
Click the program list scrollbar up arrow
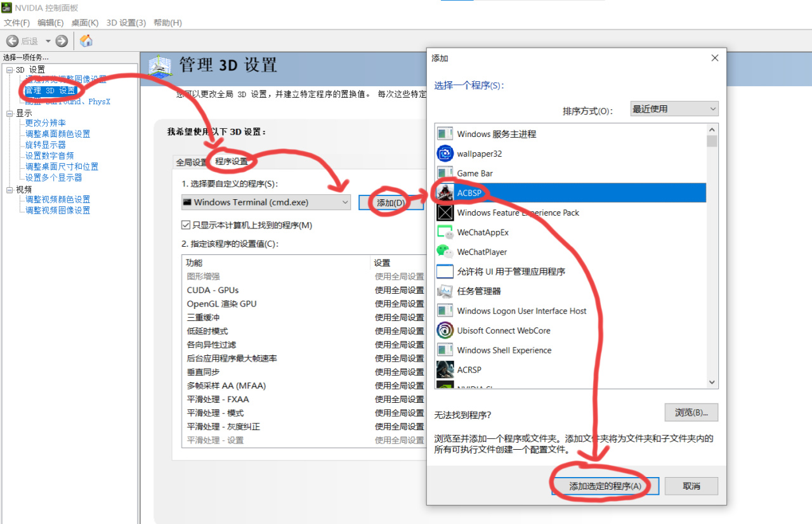tap(712, 129)
